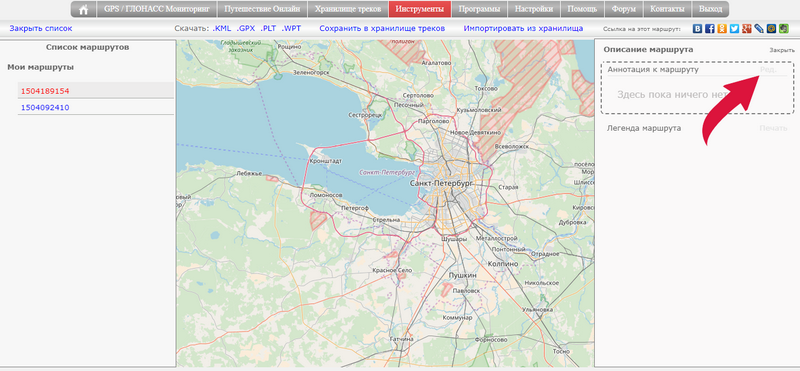This screenshot has width=800, height=371.
Task: Click Сохранить в хранилище треков link
Action: pos(383,29)
